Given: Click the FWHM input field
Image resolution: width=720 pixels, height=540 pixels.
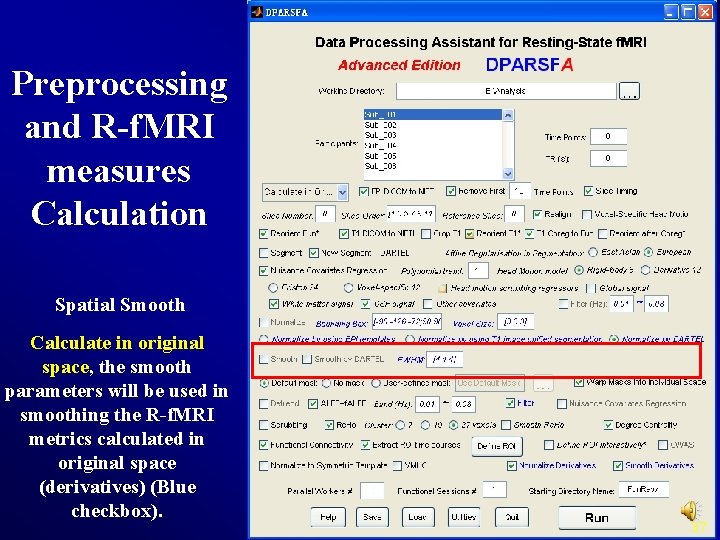Looking at the screenshot, I should (444, 359).
